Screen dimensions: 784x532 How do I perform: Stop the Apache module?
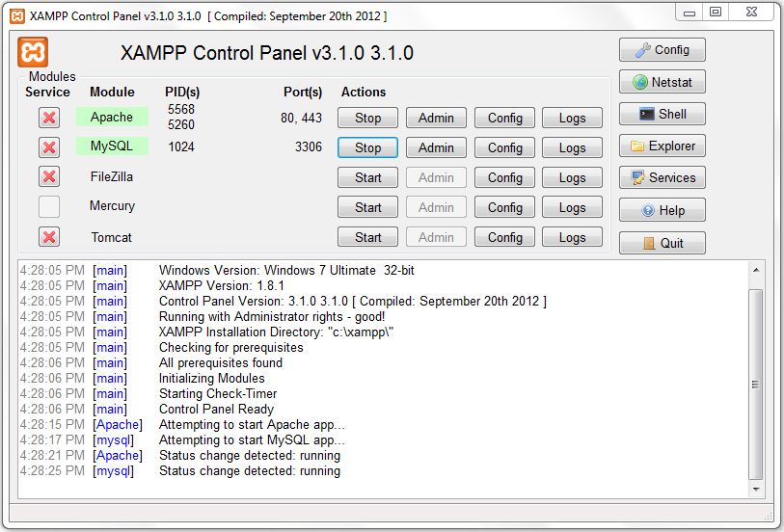367,118
